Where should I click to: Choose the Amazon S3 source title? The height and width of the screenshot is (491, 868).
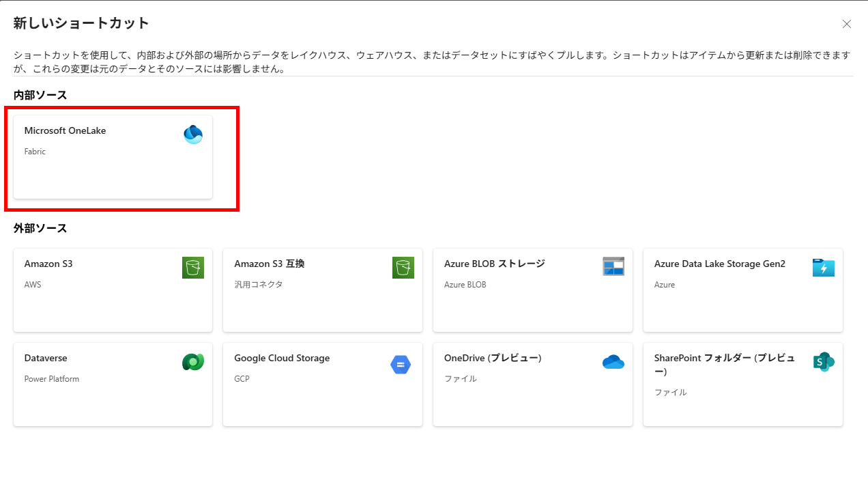(48, 264)
